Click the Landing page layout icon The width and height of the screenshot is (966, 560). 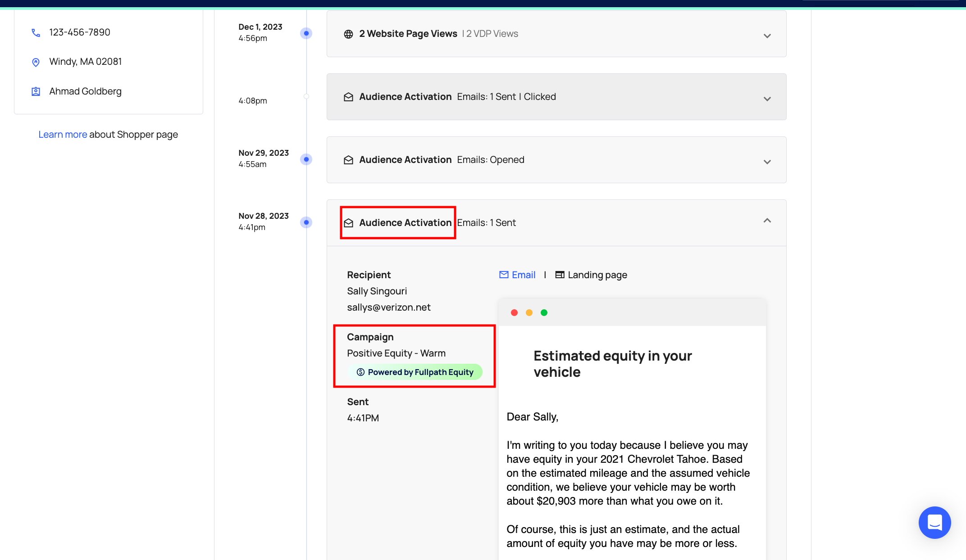click(560, 275)
